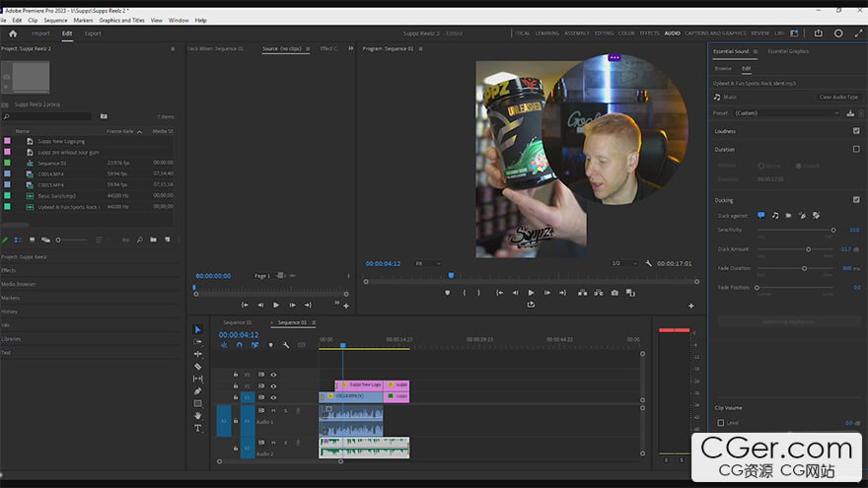Toggle V3 track output eye
The width and height of the screenshot is (868, 488).
point(273,375)
